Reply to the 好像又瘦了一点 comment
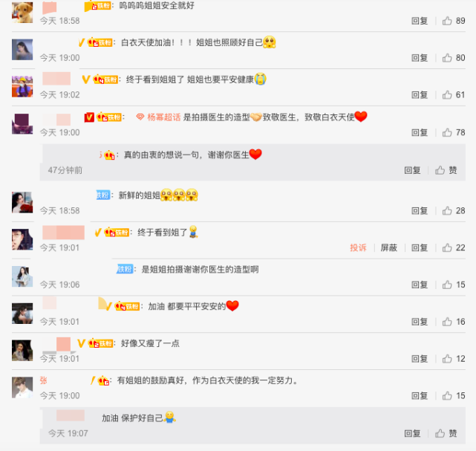Screen dimensions: 476x451 420,359
